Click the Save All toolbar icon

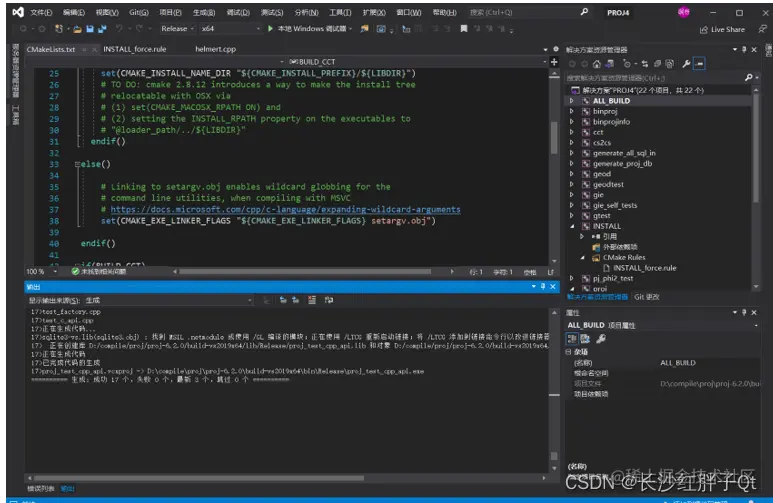(x=102, y=29)
